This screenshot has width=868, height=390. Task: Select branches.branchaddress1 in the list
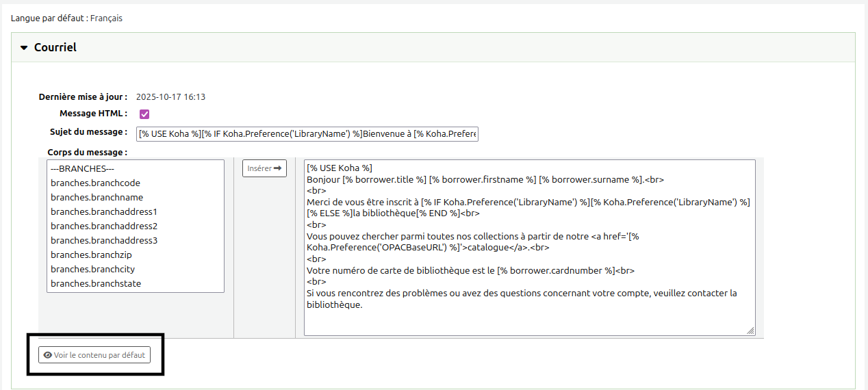point(104,212)
